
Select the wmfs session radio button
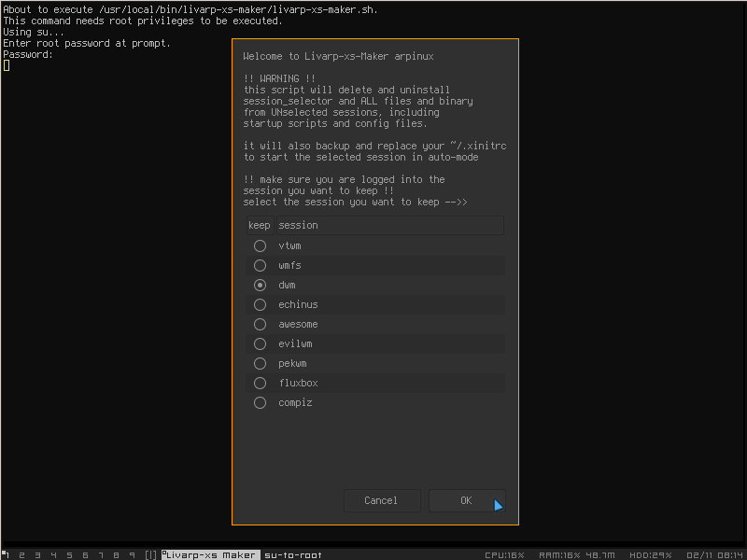click(260, 265)
